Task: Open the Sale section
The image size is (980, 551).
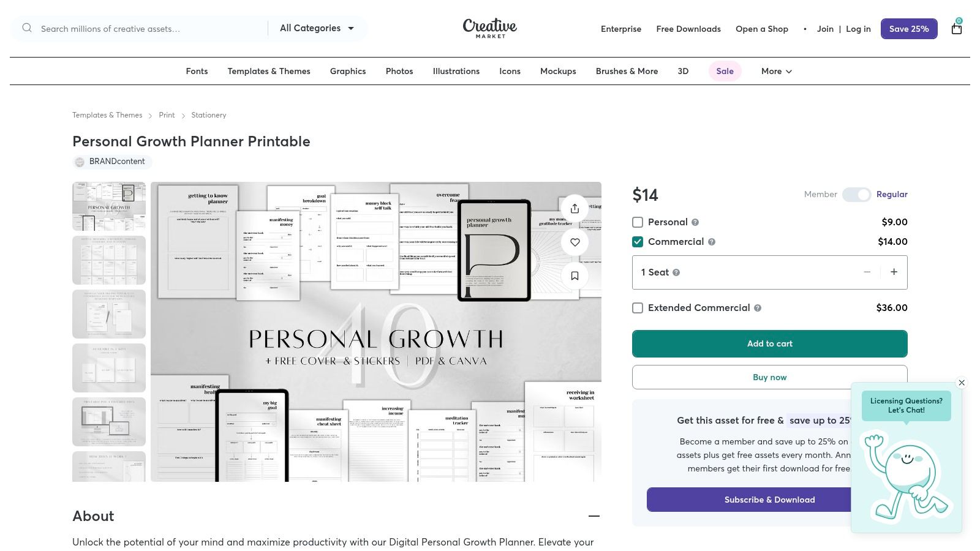Action: tap(725, 71)
